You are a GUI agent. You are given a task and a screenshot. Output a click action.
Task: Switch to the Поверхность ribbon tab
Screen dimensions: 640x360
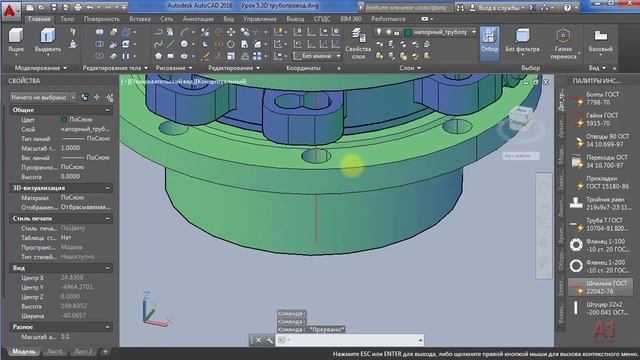[x=102, y=19]
